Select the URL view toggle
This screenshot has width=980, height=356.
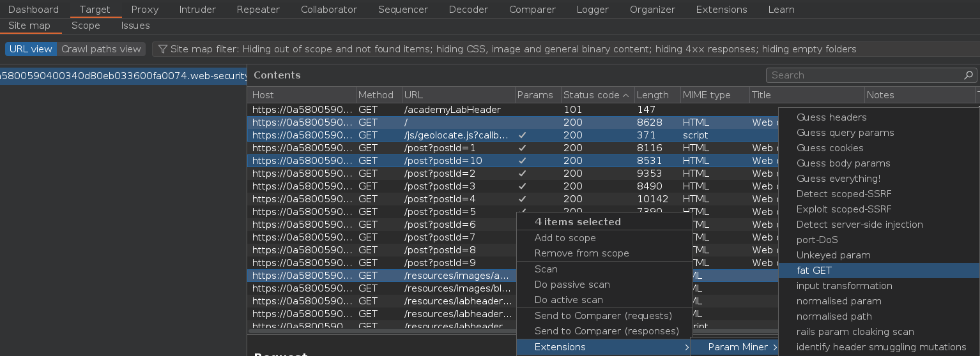(31, 49)
